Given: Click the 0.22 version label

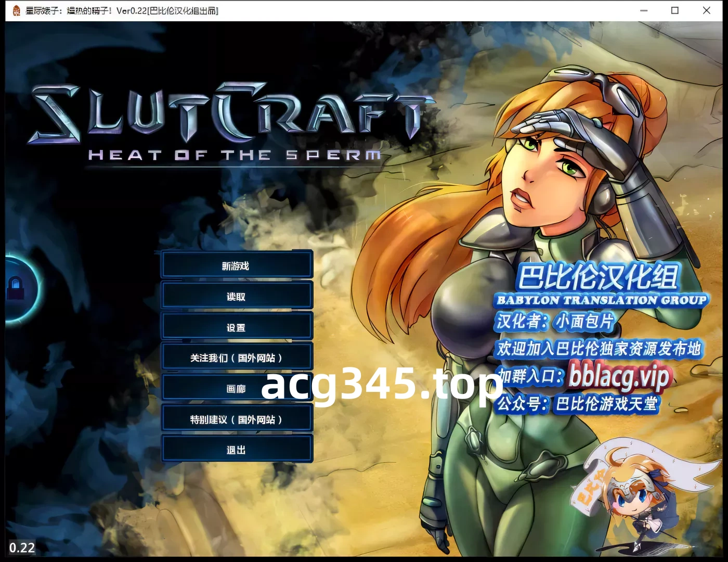Looking at the screenshot, I should 22,547.
